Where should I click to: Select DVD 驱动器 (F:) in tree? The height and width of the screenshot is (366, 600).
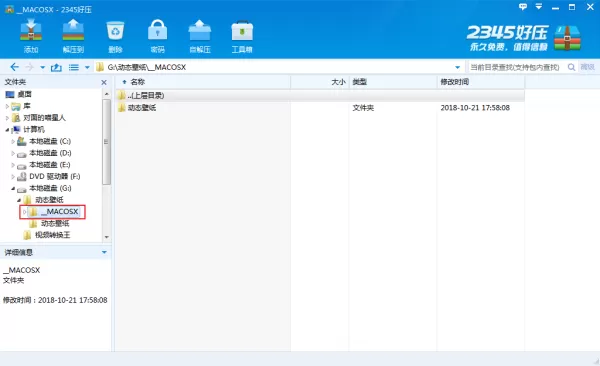tap(55, 176)
